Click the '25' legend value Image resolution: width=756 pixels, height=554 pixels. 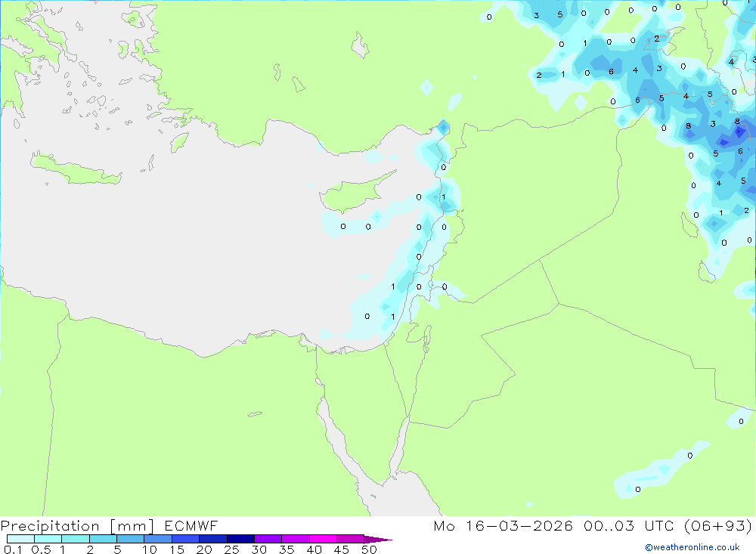click(232, 549)
